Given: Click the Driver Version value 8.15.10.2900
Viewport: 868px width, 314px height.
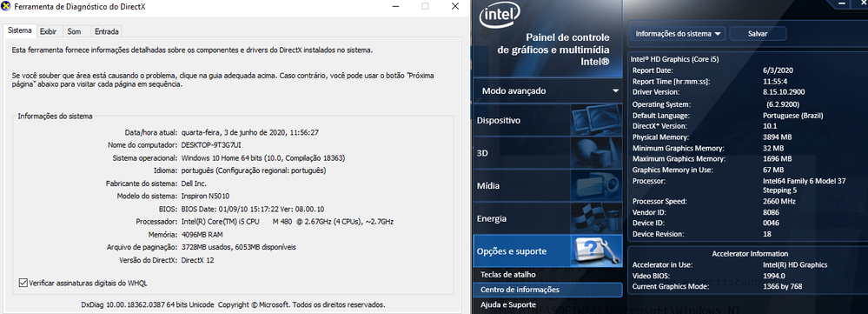Looking at the screenshot, I should click(783, 92).
